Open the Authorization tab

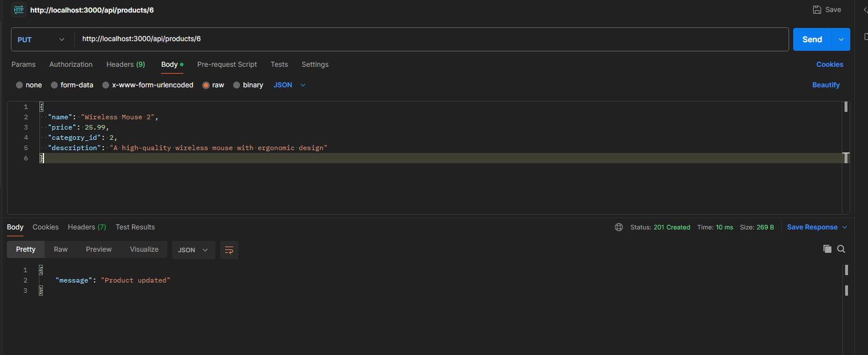coord(71,64)
